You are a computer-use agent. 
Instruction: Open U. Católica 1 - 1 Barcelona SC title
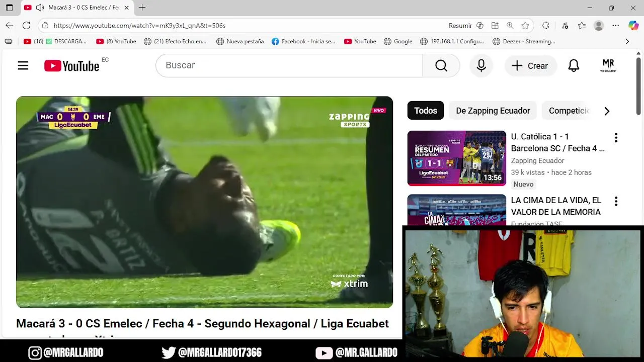click(x=558, y=142)
